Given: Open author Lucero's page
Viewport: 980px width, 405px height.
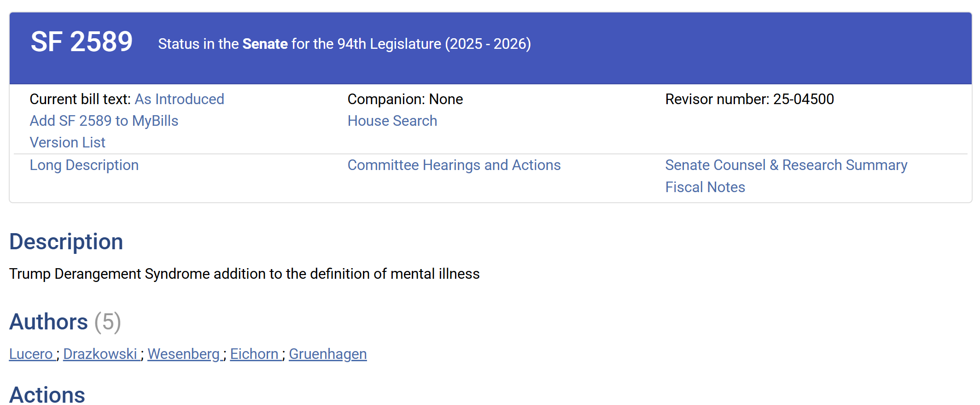Looking at the screenshot, I should point(31,354).
